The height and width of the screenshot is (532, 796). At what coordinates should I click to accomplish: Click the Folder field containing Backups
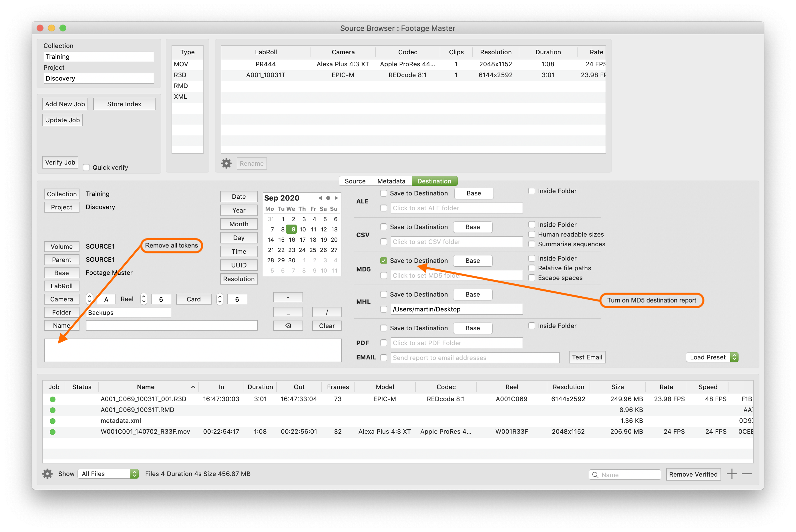coord(128,313)
